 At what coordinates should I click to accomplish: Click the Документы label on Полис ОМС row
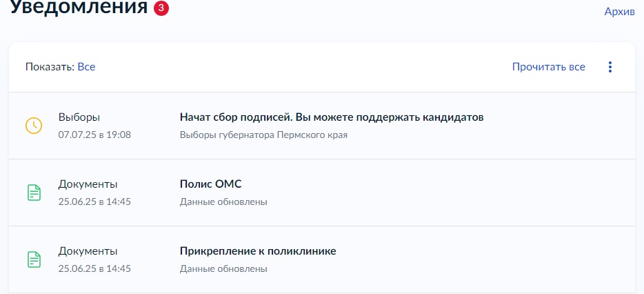click(x=88, y=184)
